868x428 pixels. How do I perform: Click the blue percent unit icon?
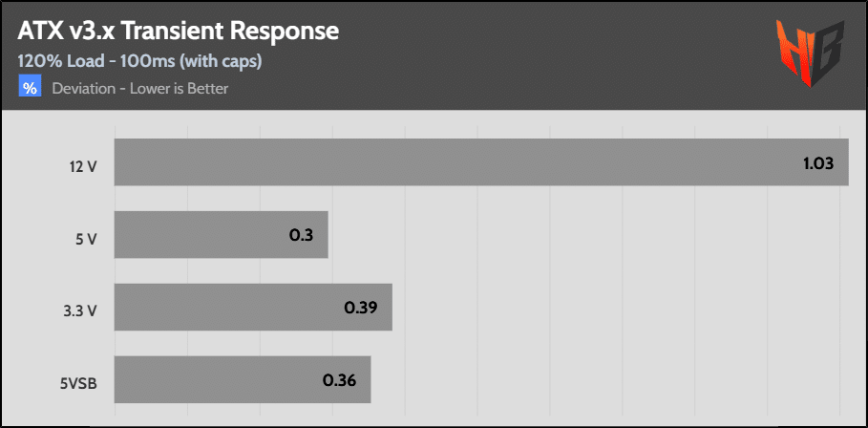click(31, 89)
